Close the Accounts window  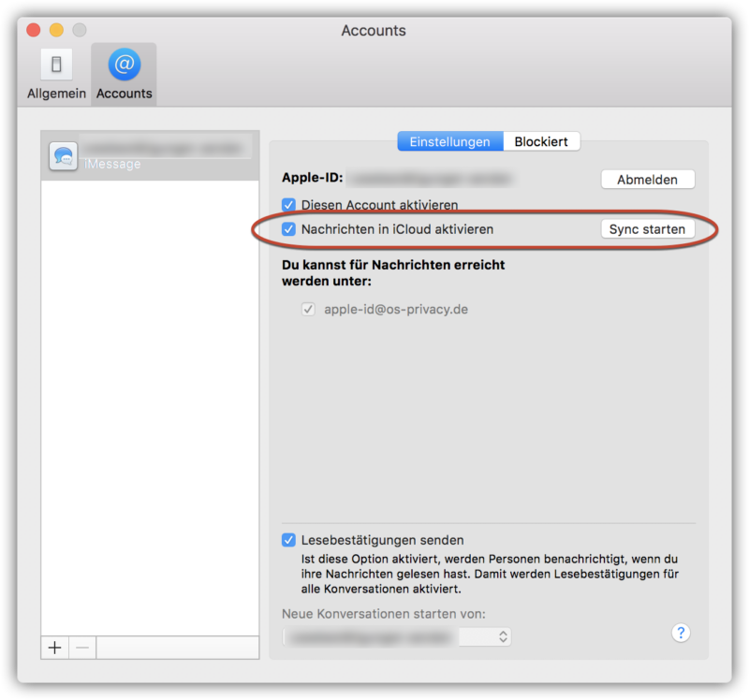(34, 30)
